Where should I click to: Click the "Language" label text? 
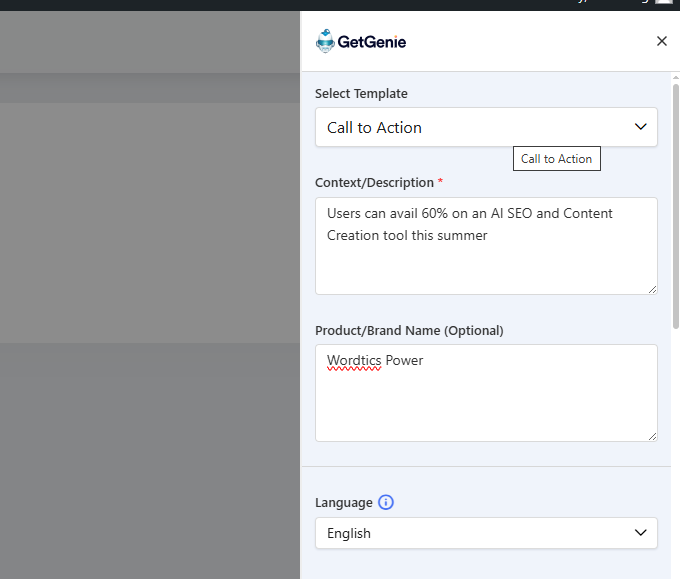click(343, 503)
